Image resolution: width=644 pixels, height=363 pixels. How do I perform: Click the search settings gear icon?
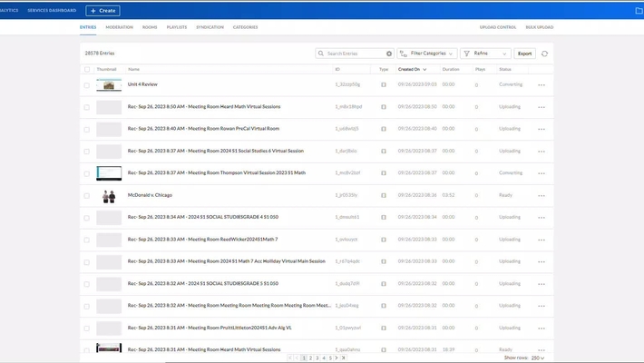point(389,54)
